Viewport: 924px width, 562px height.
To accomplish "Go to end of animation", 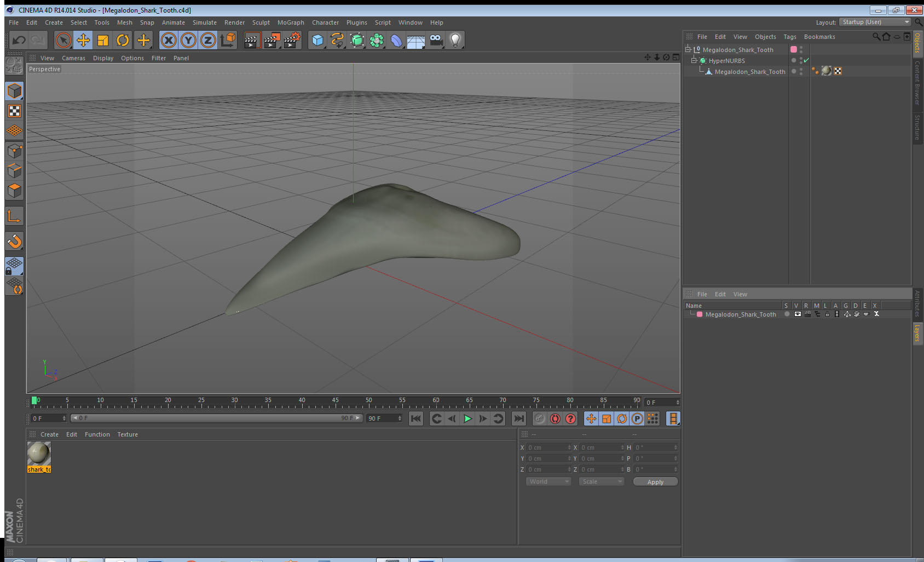I will click(518, 418).
